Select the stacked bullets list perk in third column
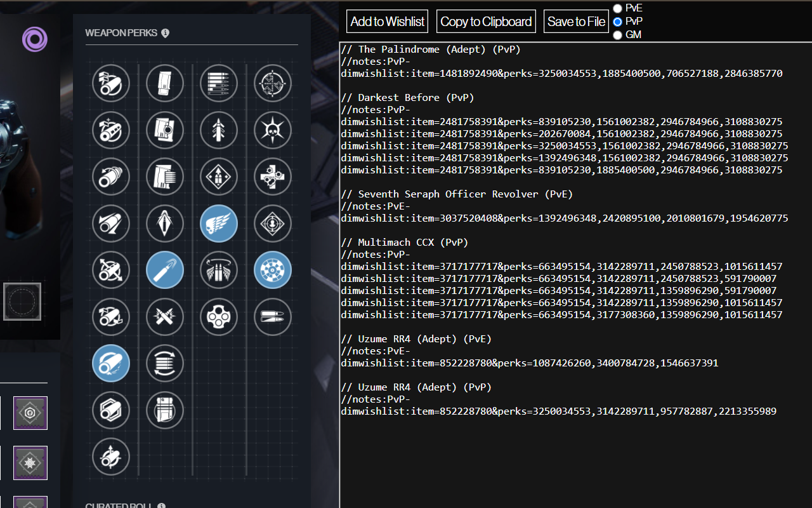Screen dimensions: 812x508 (x=219, y=83)
